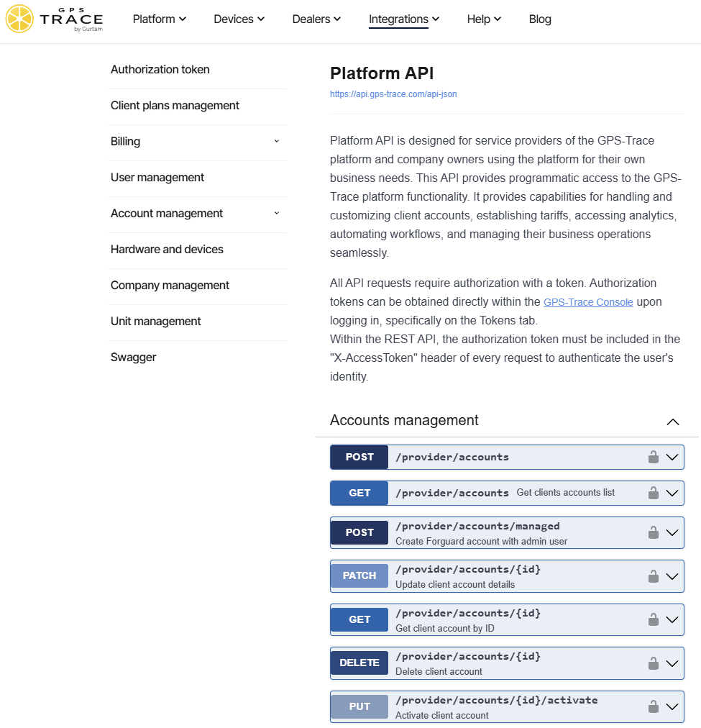The image size is (701, 728).
Task: Expand the Billing sidebar section chevron
Action: [277, 141]
